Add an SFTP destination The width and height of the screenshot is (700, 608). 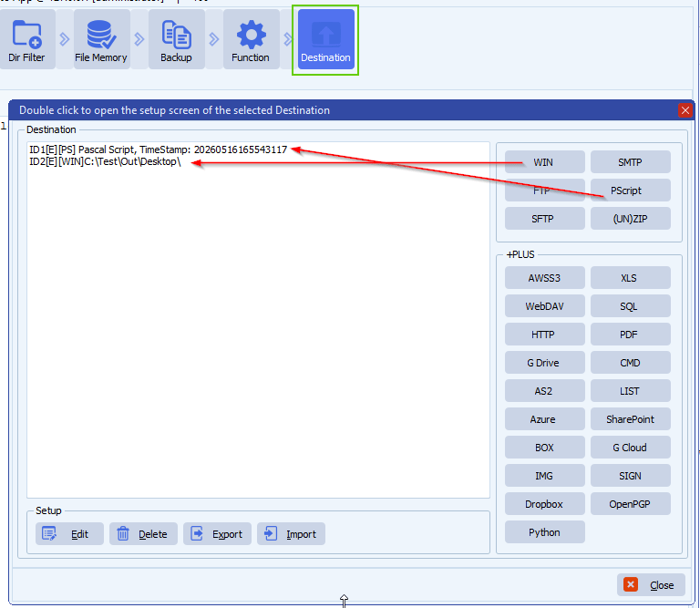tap(545, 219)
